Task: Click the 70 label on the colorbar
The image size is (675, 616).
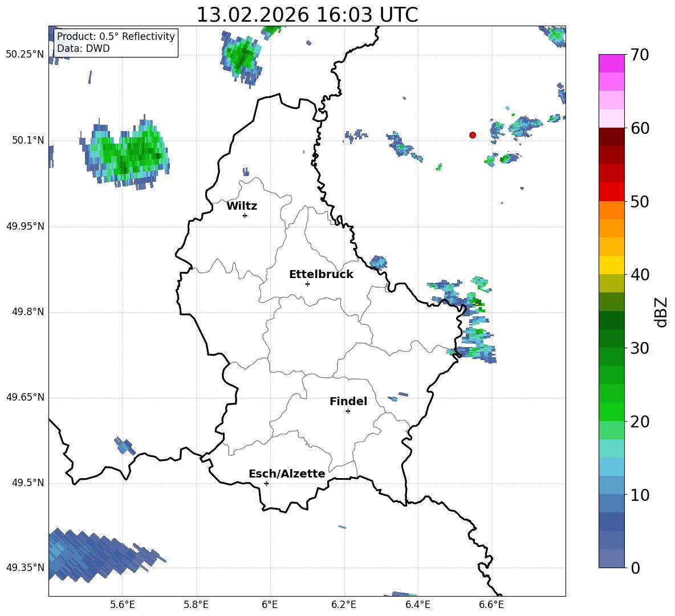Action: coord(640,55)
